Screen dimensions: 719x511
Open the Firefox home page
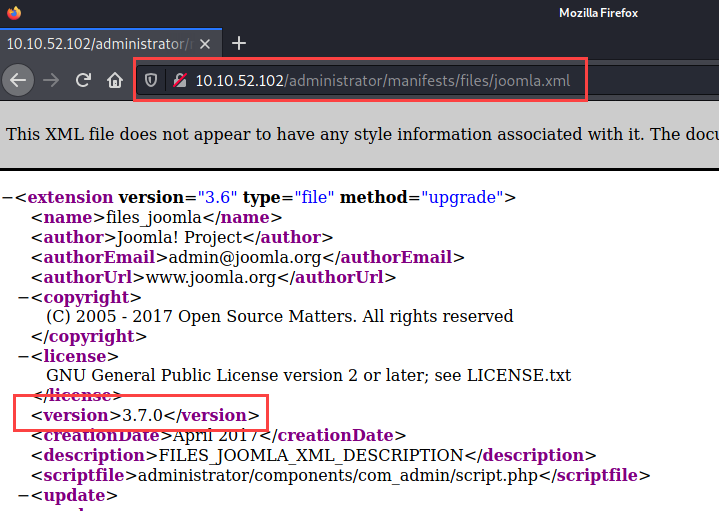point(115,80)
